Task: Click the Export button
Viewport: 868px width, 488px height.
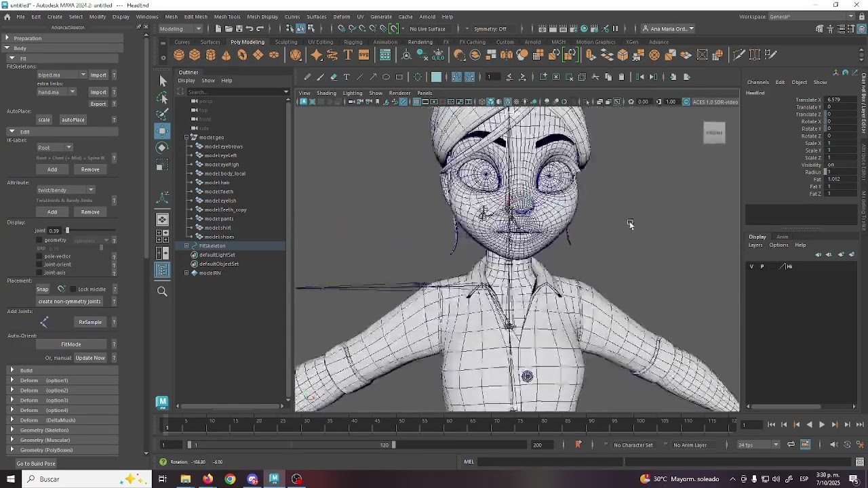Action: (x=98, y=104)
